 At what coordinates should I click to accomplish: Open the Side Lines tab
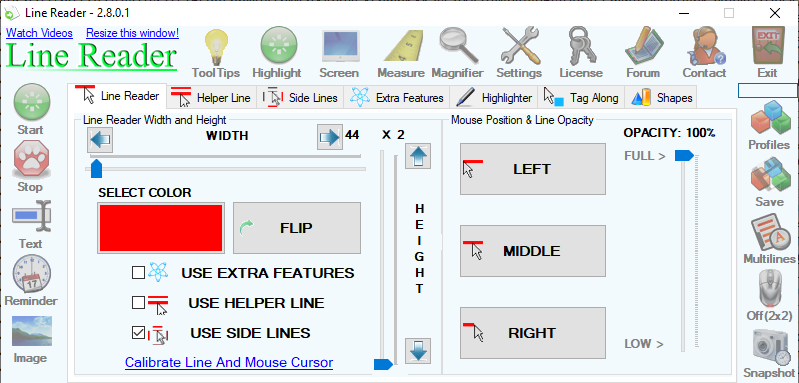tap(300, 98)
